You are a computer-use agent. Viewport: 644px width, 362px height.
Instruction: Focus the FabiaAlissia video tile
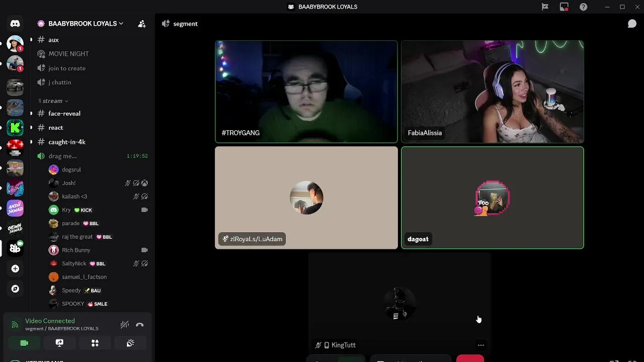[493, 92]
